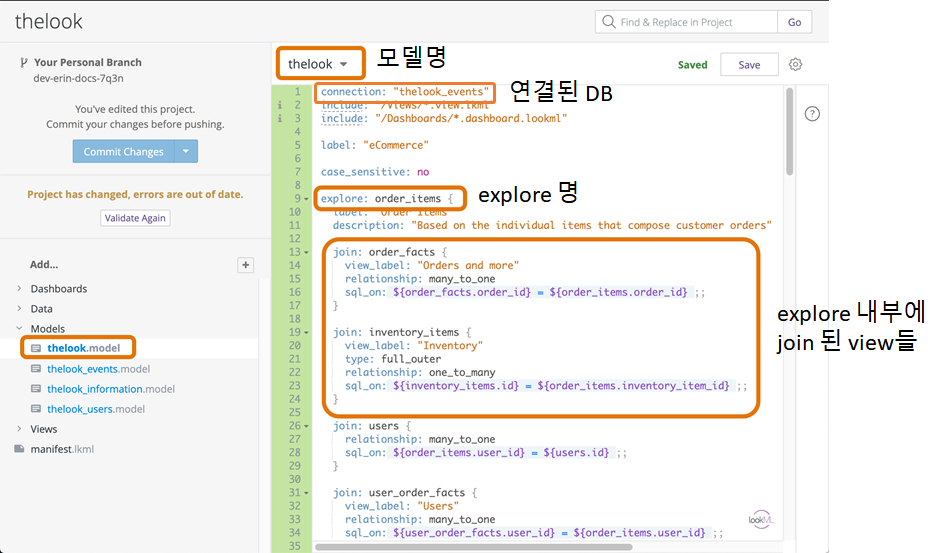Viewport: 943px width, 553px height.
Task: Click the thelook_events.model file icon
Action: coord(36,368)
